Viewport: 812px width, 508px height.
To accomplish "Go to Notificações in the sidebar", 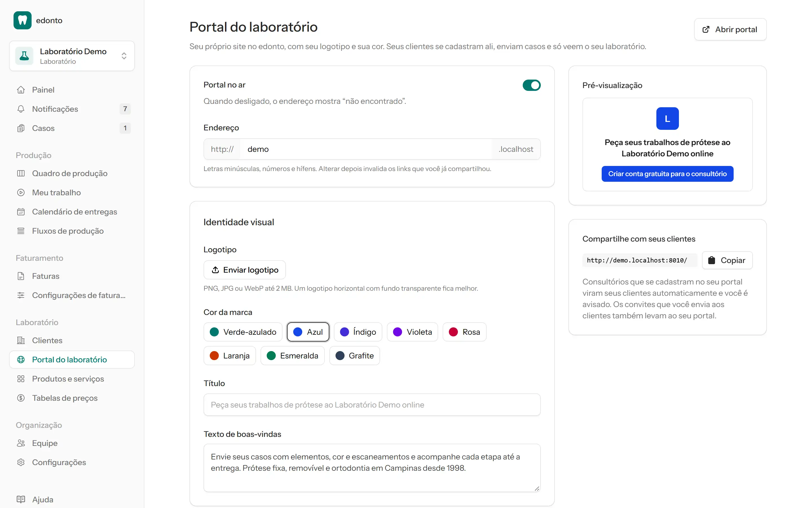I will click(72, 109).
